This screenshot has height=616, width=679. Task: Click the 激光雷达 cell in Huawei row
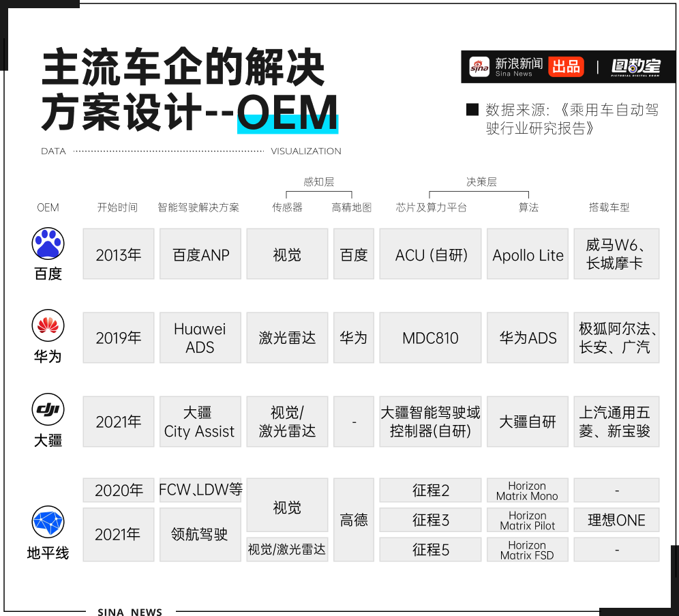click(288, 338)
